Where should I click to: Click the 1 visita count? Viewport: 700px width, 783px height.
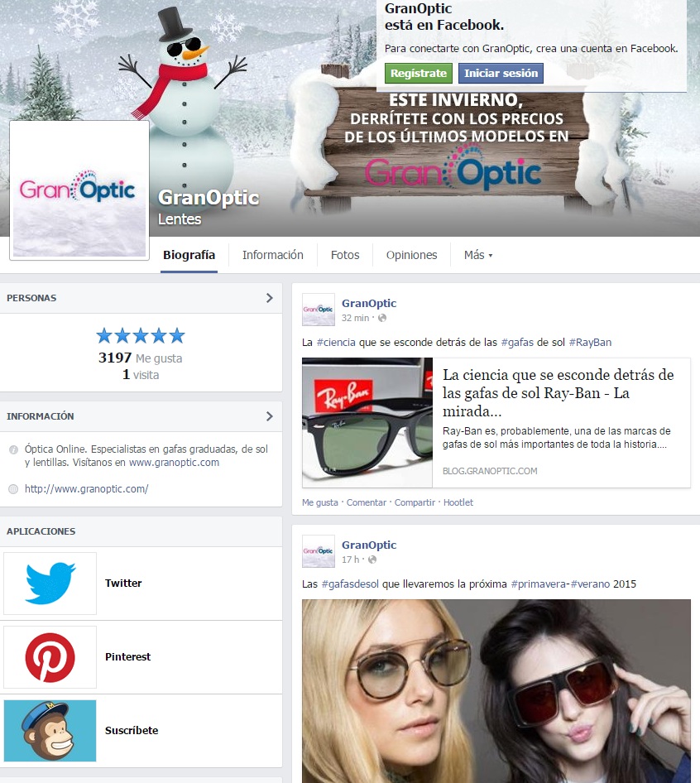pyautogui.click(x=141, y=375)
